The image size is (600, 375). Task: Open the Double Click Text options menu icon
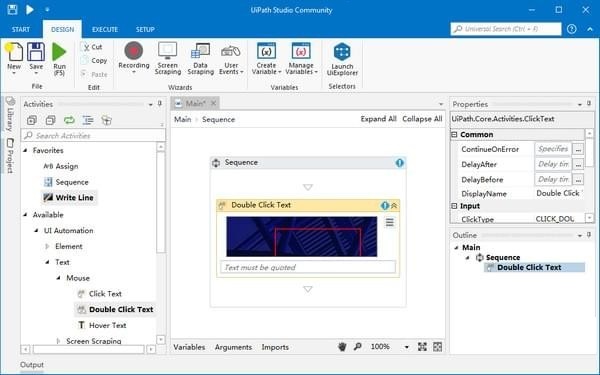pos(390,222)
